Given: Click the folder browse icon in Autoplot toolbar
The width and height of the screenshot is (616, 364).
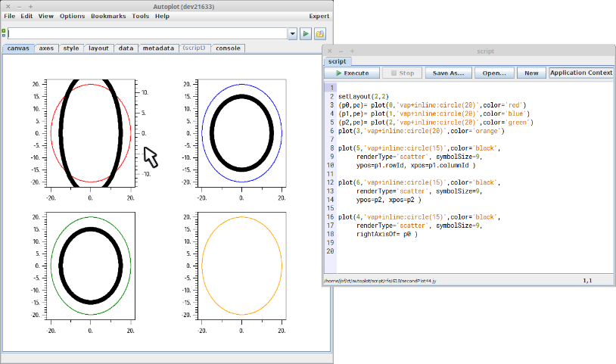Looking at the screenshot, I should tap(320, 34).
